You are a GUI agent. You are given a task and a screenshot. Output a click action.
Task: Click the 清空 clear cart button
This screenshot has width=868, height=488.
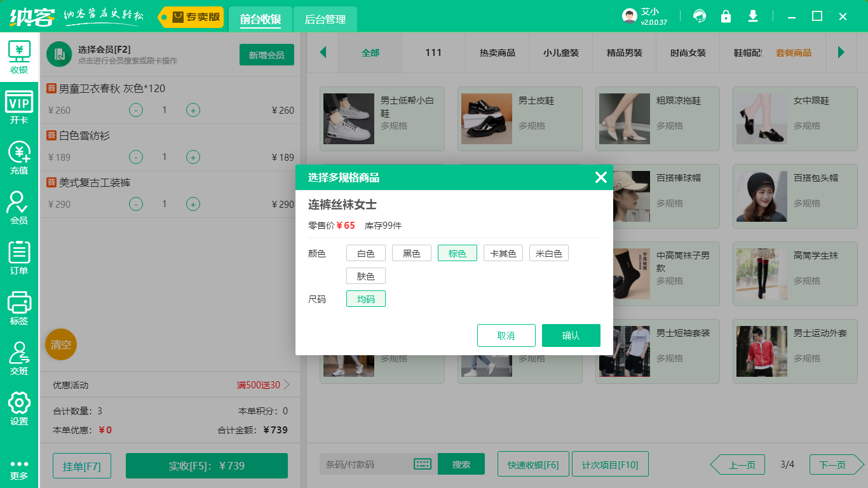[61, 344]
